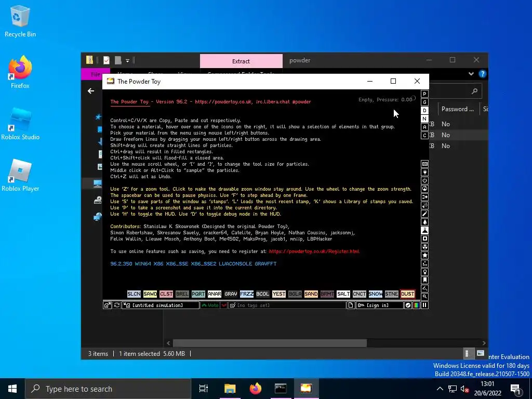Screen dimensions: 532x399
Task: Open Firefox from the taskbar
Action: (x=256, y=389)
